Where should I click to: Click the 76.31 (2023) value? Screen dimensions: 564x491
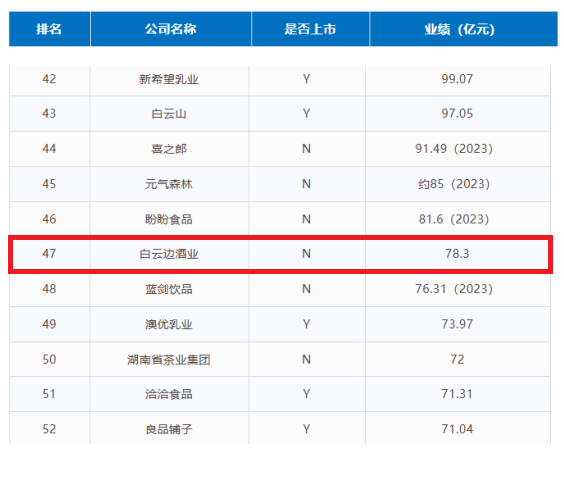pos(454,289)
